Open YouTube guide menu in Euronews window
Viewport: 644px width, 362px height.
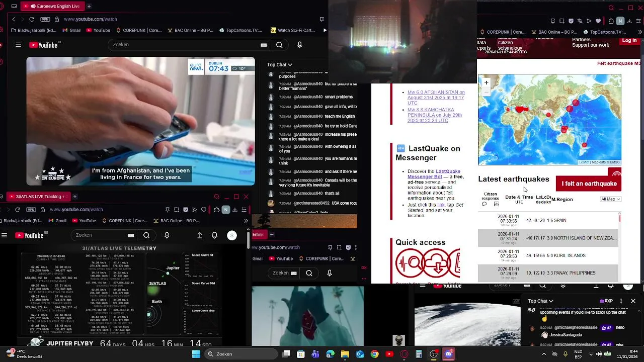click(x=18, y=45)
